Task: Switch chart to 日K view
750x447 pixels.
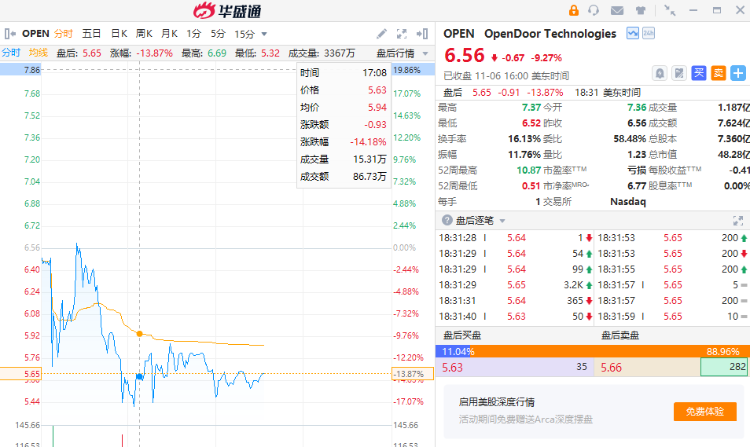Action: coord(119,33)
